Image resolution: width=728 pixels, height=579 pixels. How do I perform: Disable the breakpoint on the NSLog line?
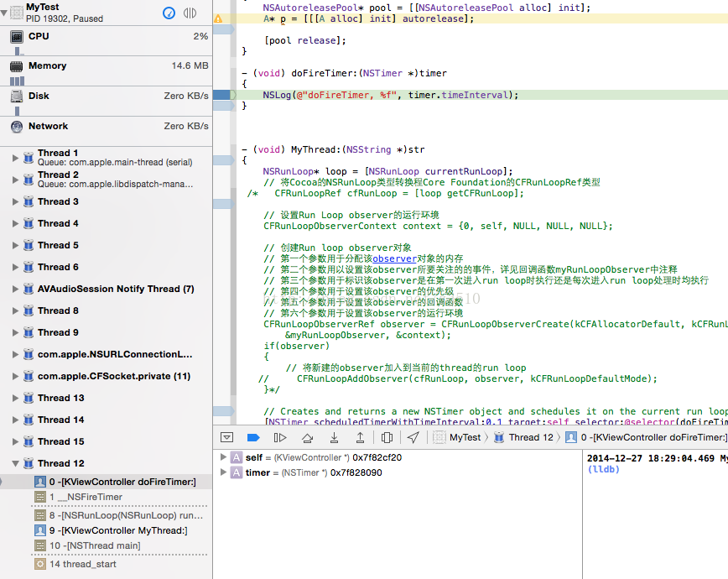tap(223, 96)
